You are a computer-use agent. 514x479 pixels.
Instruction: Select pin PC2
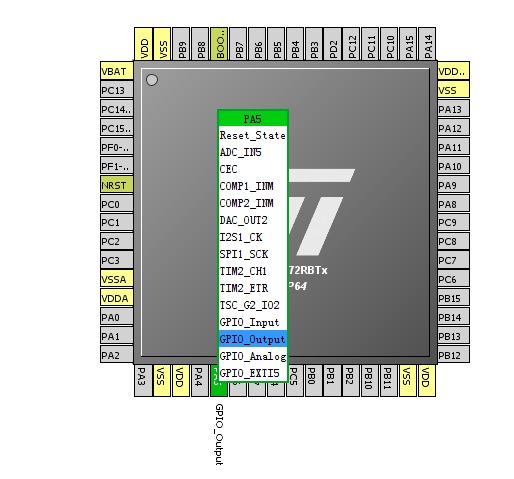click(117, 241)
